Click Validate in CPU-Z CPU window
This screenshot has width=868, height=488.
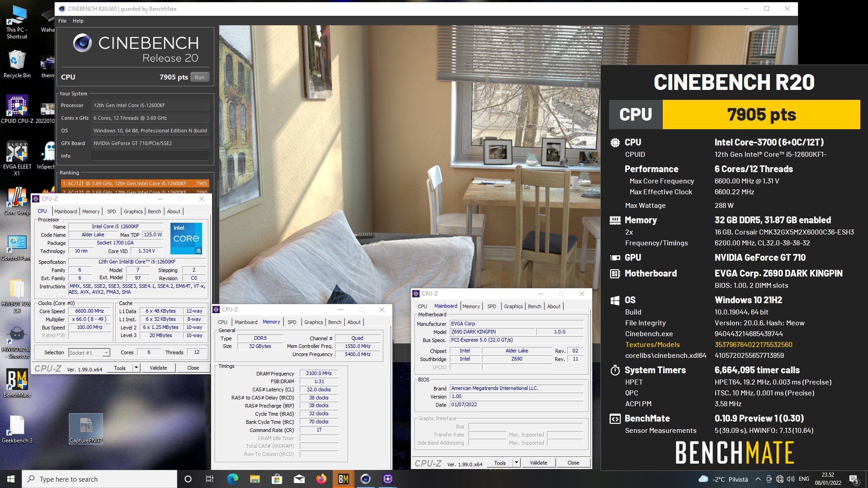click(x=158, y=368)
